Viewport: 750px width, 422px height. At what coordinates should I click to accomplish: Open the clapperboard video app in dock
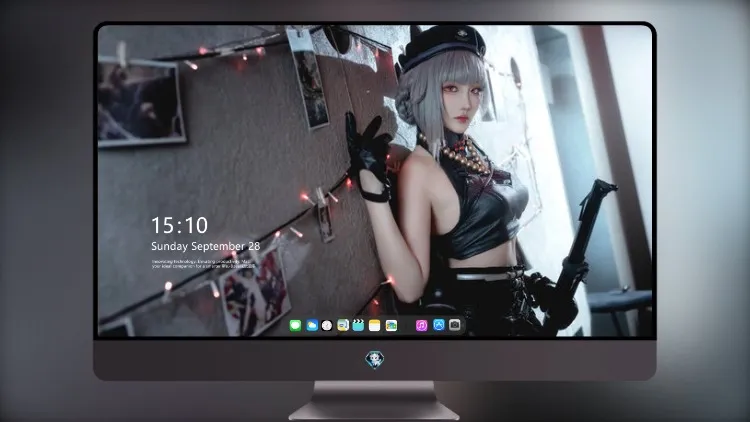coord(358,326)
